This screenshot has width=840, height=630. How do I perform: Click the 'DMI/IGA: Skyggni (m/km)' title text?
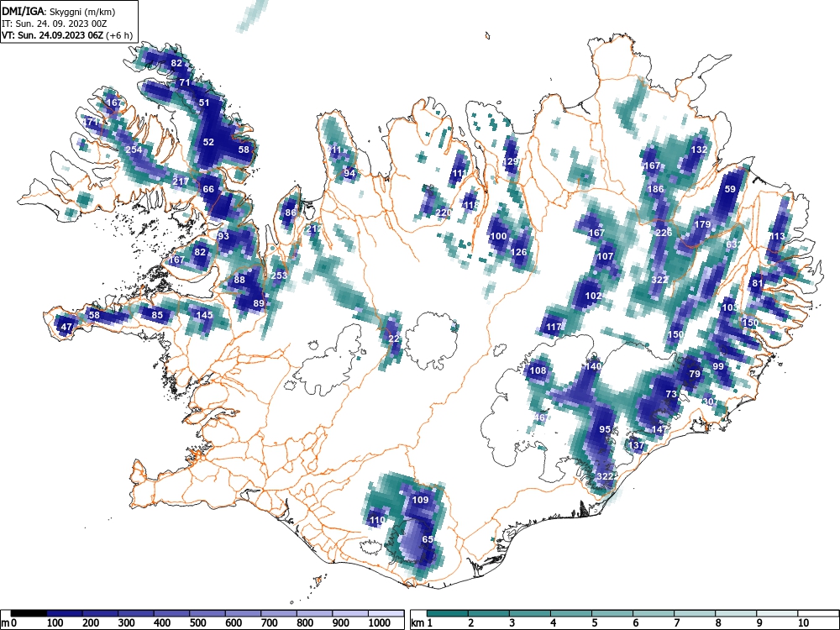[59, 11]
